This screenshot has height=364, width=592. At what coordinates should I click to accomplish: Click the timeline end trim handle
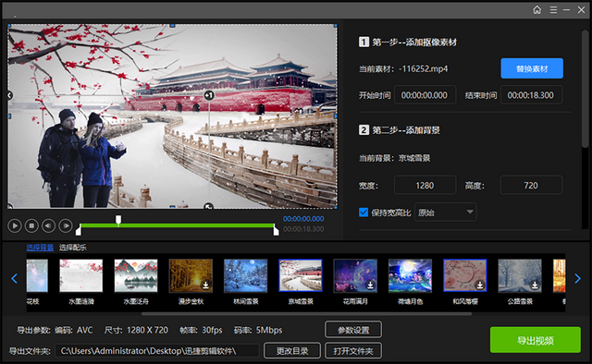[x=277, y=230]
